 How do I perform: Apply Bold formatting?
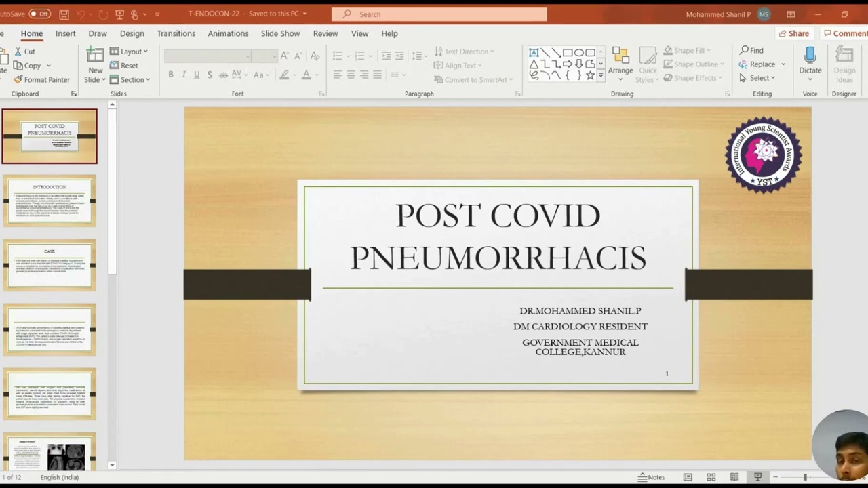click(x=171, y=75)
